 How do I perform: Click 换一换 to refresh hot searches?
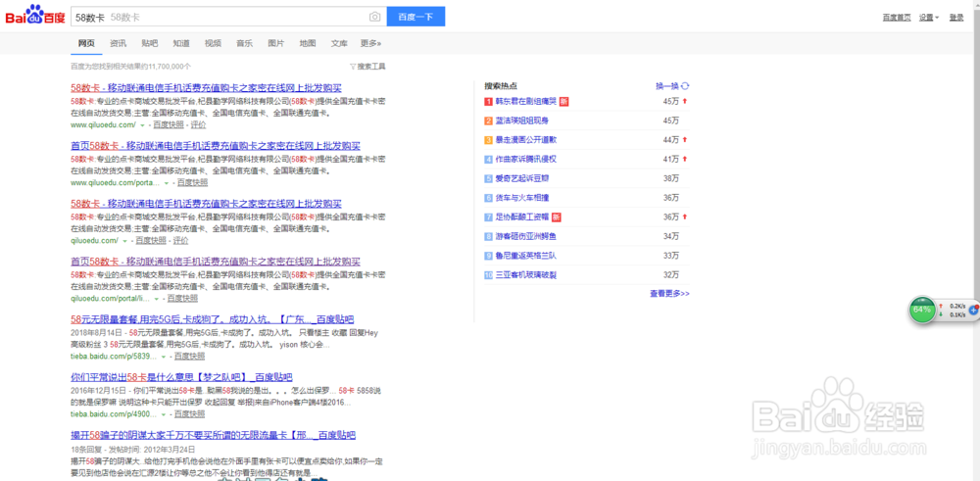[x=666, y=86]
